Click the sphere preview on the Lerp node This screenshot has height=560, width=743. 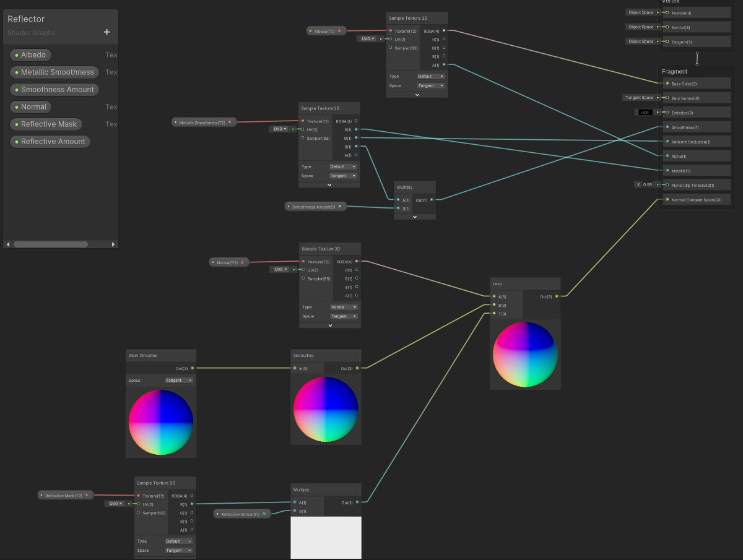525,355
